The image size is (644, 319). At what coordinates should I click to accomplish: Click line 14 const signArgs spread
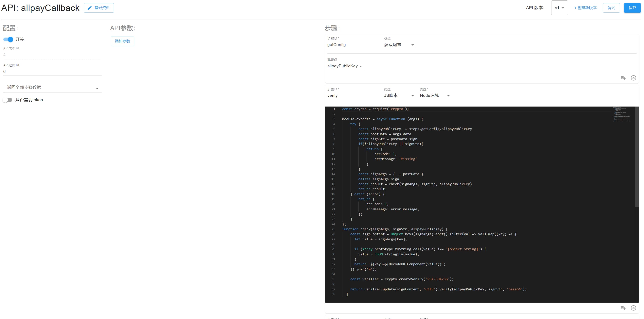391,174
